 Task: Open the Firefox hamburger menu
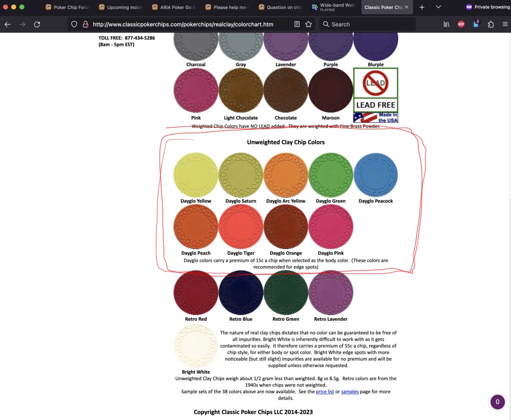pyautogui.click(x=505, y=24)
